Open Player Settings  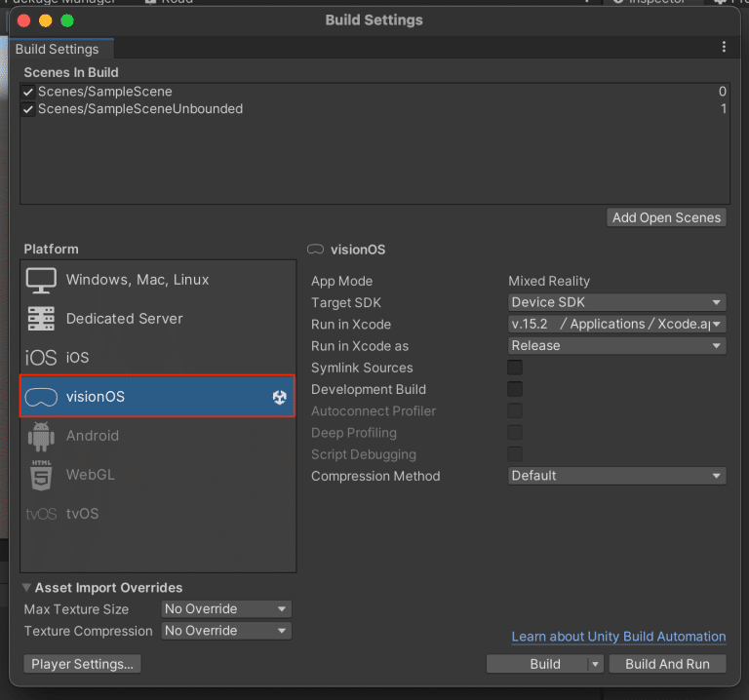[82, 664]
